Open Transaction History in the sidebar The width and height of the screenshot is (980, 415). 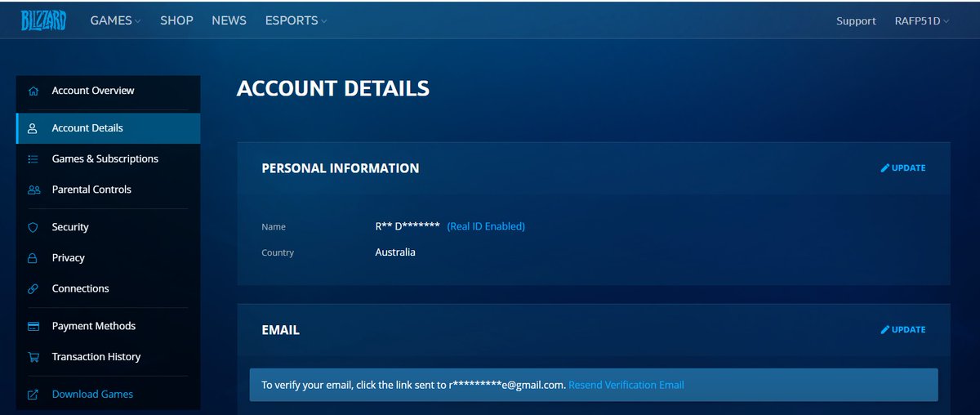coord(108,357)
